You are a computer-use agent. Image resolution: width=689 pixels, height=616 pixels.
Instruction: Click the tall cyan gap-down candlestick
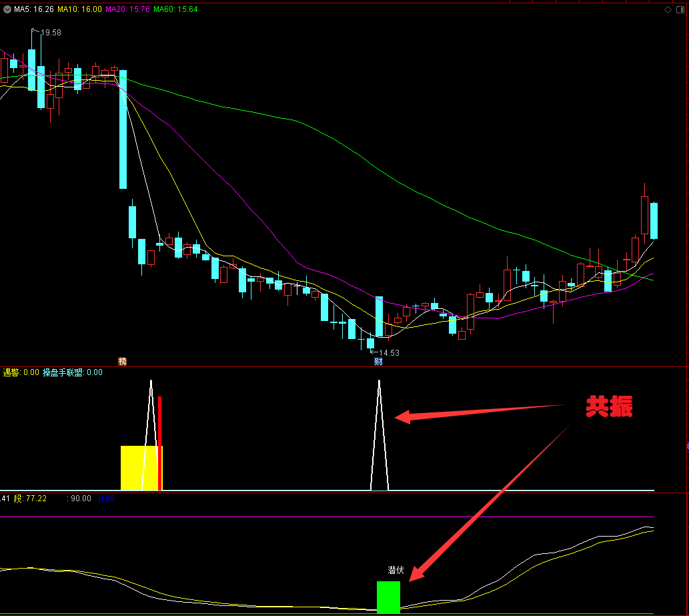coord(123,129)
